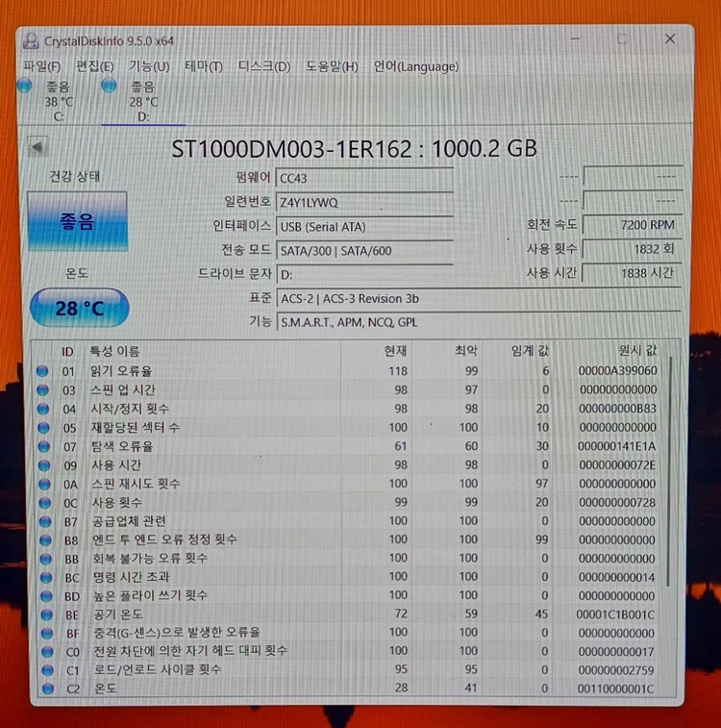Viewport: 721px width, 728px height.
Task: Go to the previous disk arrow
Action: click(37, 147)
